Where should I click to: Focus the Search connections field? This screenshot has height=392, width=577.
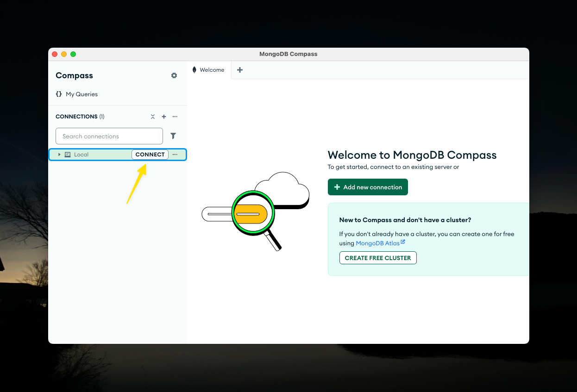[109, 136]
